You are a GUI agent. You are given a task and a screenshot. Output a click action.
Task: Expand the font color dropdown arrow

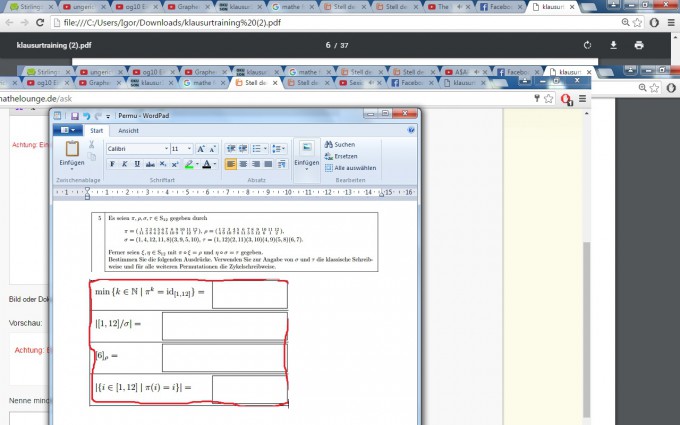tap(215, 164)
